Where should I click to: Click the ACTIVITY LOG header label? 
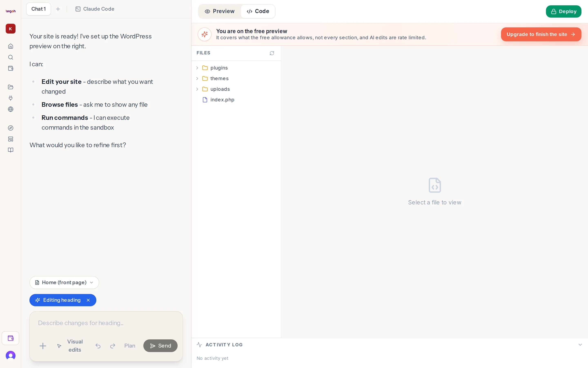[x=224, y=345]
